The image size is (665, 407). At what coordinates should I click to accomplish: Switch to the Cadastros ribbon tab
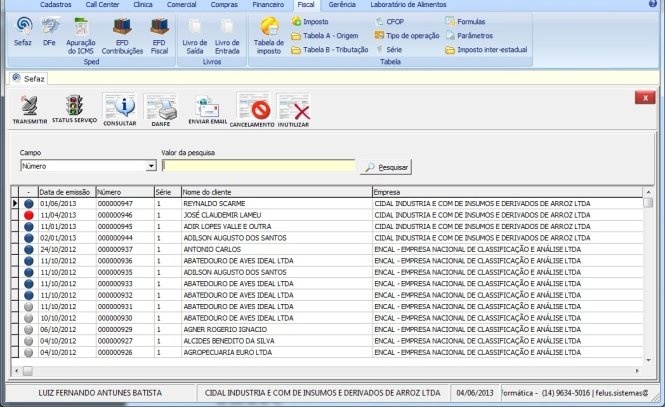56,5
